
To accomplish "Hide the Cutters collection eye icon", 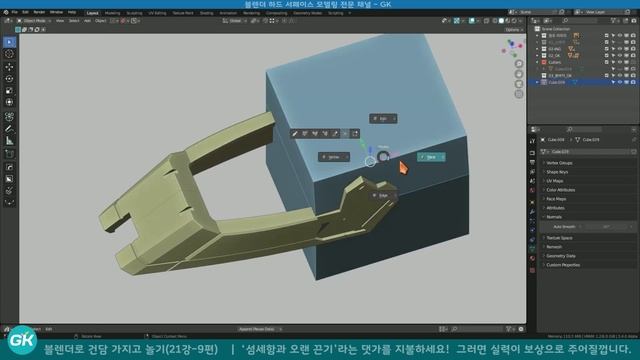I will [x=620, y=62].
